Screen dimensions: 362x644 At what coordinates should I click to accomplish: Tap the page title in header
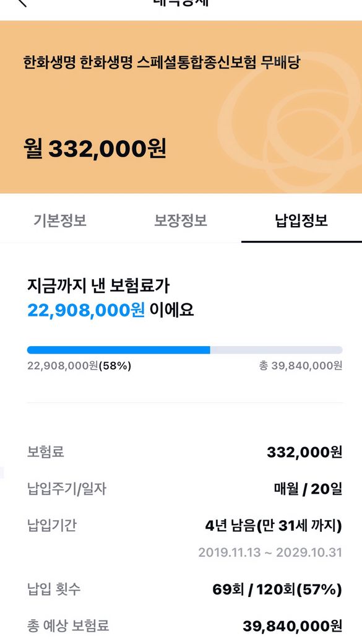[181, 2]
